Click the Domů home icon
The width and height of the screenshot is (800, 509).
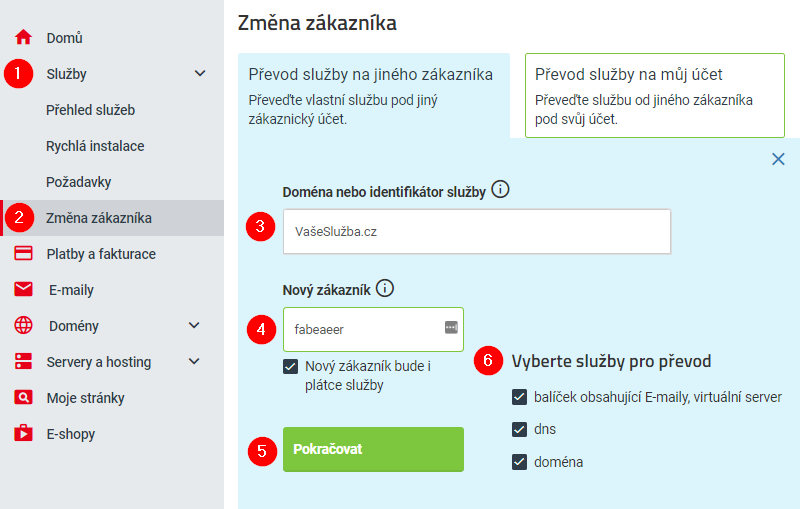tap(24, 38)
